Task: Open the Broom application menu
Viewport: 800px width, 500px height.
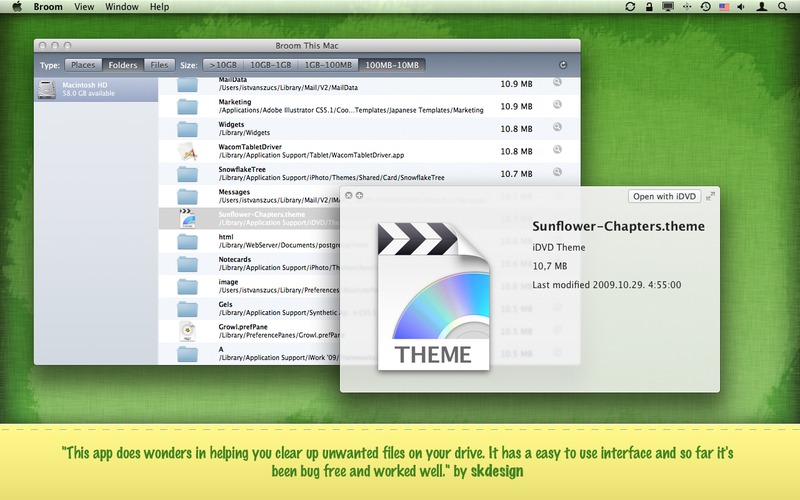Action: [47, 7]
